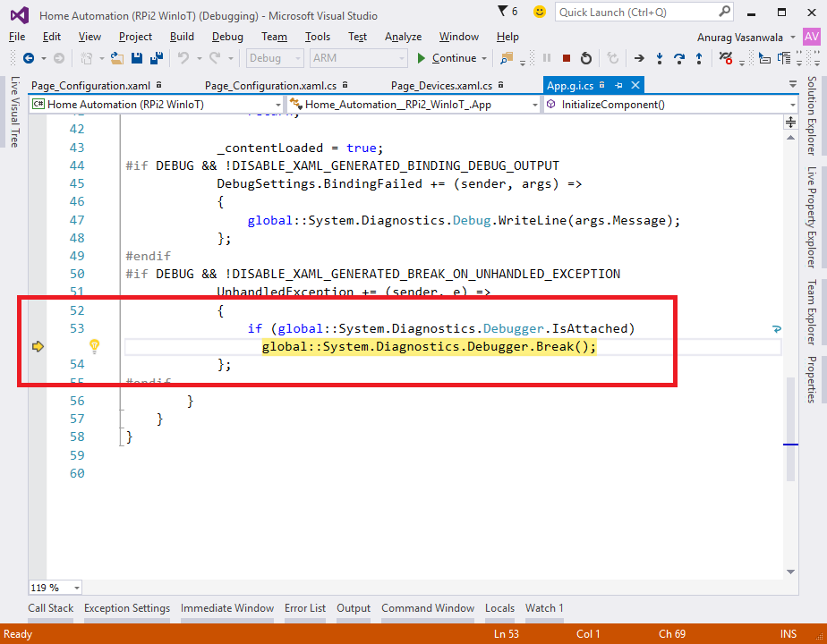The image size is (827, 644).
Task: Toggle pin on App.g.i.cs tab
Action: click(618, 85)
